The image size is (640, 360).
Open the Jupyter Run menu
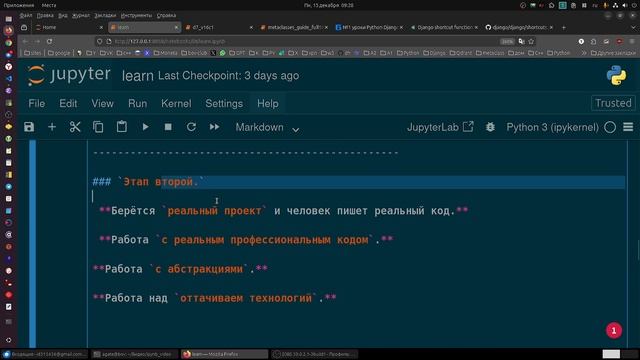[138, 103]
